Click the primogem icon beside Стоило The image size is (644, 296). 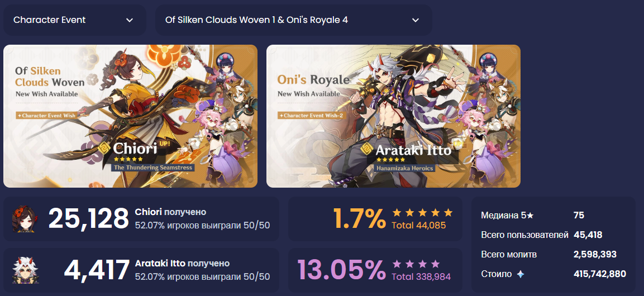click(521, 274)
